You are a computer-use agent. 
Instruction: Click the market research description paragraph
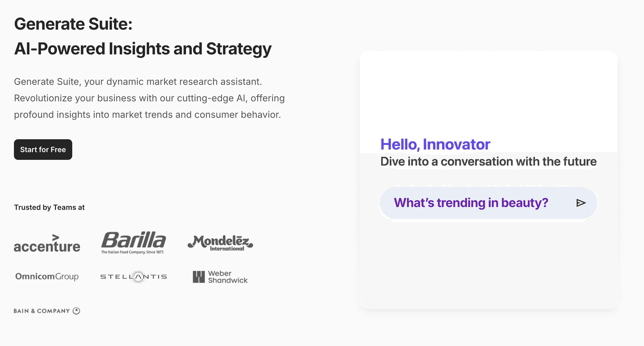149,98
